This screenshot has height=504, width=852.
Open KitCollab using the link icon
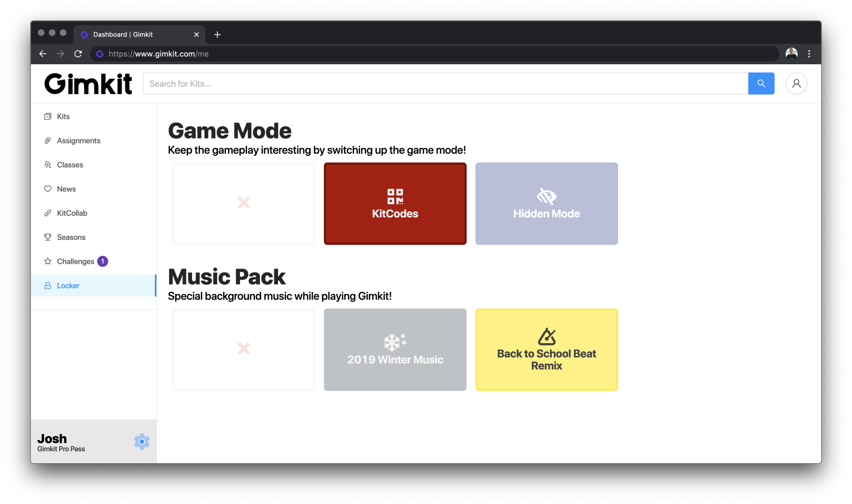coord(48,213)
